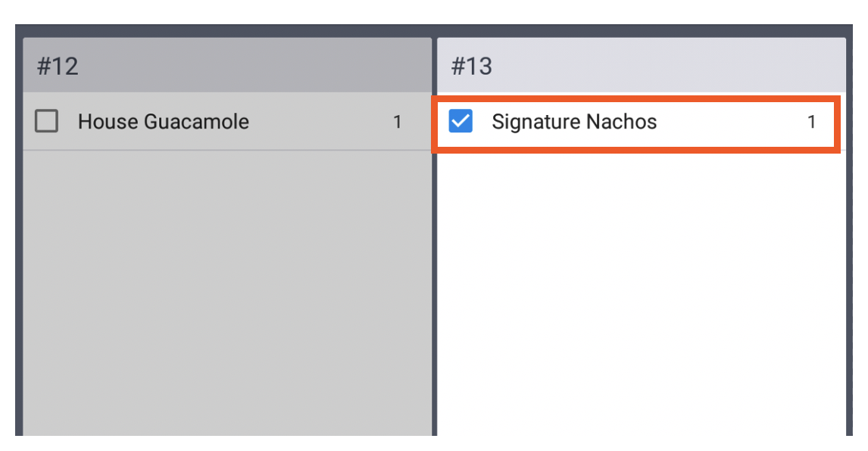
Task: Check the House Guacamole checkbox
Action: (x=45, y=121)
